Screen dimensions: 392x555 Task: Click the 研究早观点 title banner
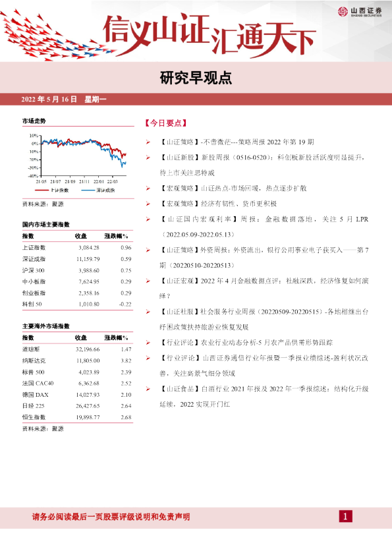pos(196,78)
